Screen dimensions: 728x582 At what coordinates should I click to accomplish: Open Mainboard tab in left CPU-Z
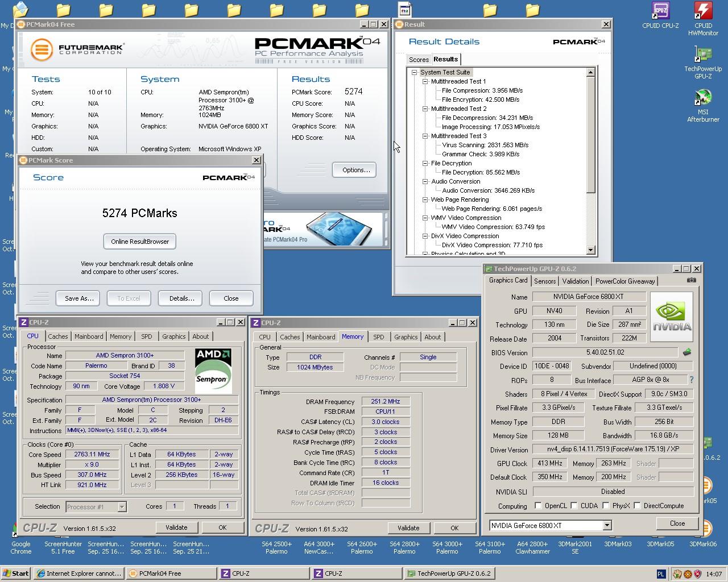[89, 336]
